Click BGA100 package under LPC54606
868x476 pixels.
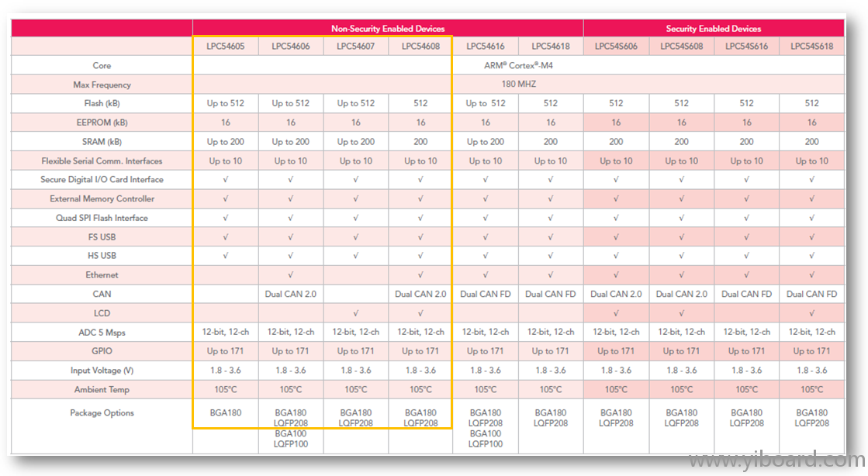click(x=291, y=433)
